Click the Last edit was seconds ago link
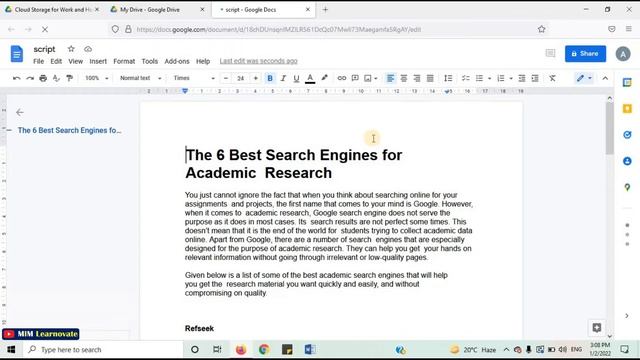The width and height of the screenshot is (640, 360). pos(258,61)
